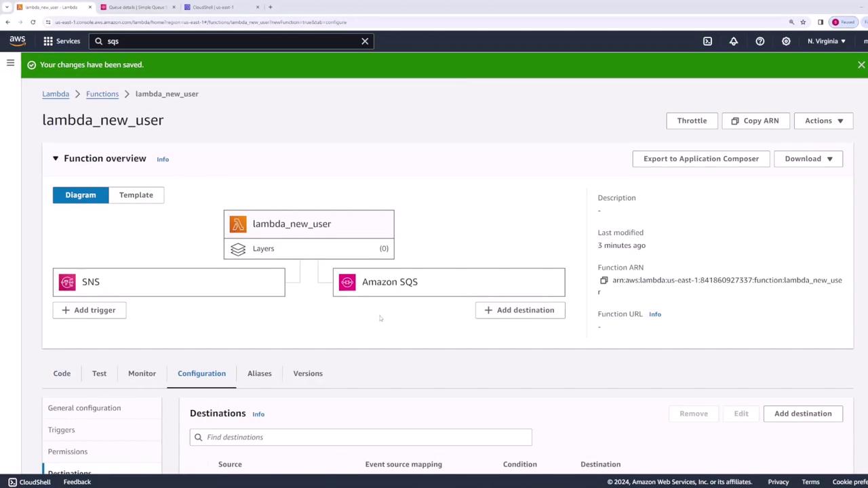Go to the Functions breadcrumb link
Screen dimensions: 868x488
(x=102, y=94)
